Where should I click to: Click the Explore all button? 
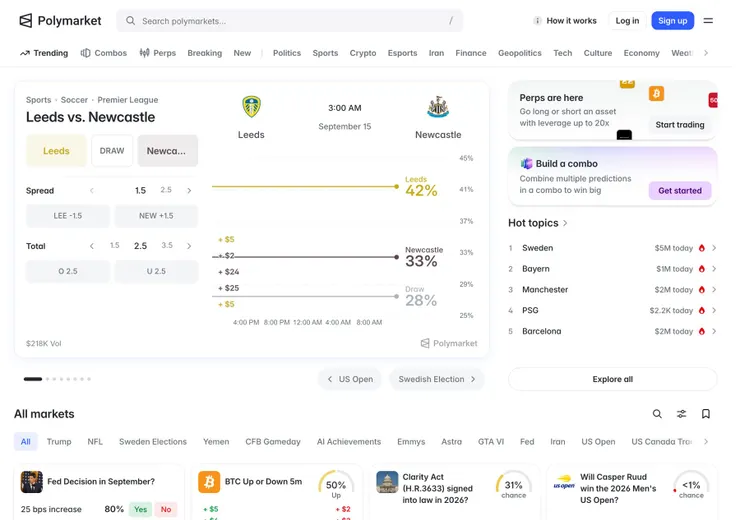[613, 379]
